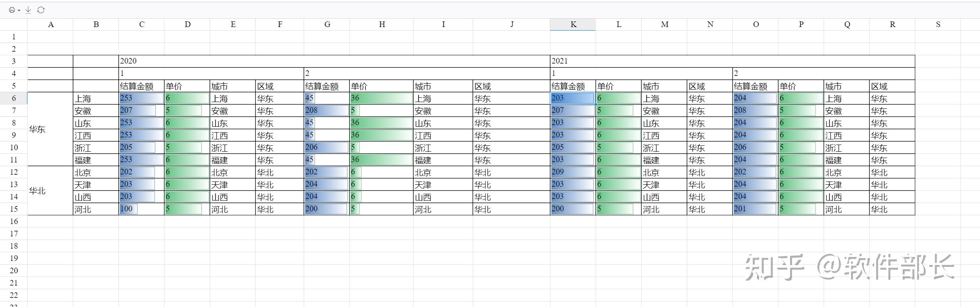Select the row 6 header
The image size is (980, 307).
pyautogui.click(x=14, y=98)
